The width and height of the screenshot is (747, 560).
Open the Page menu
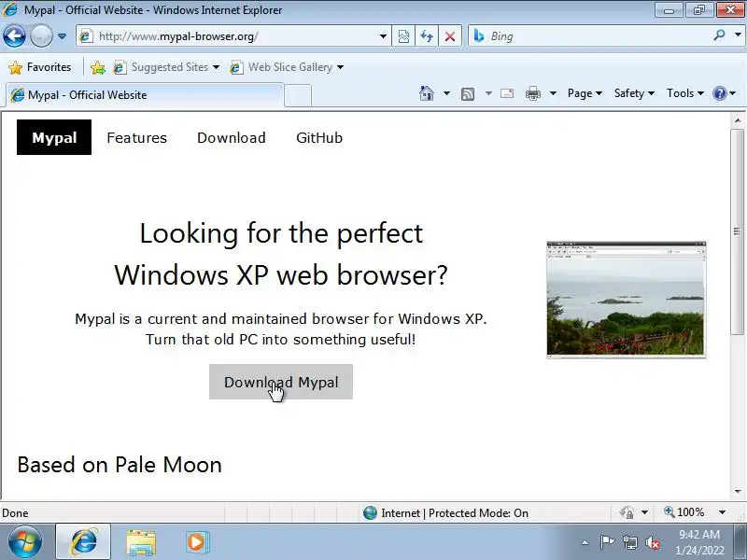coord(585,93)
